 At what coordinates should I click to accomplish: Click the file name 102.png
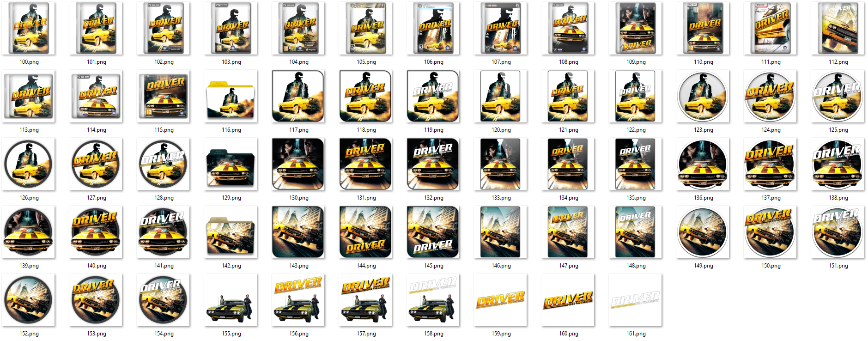(164, 62)
